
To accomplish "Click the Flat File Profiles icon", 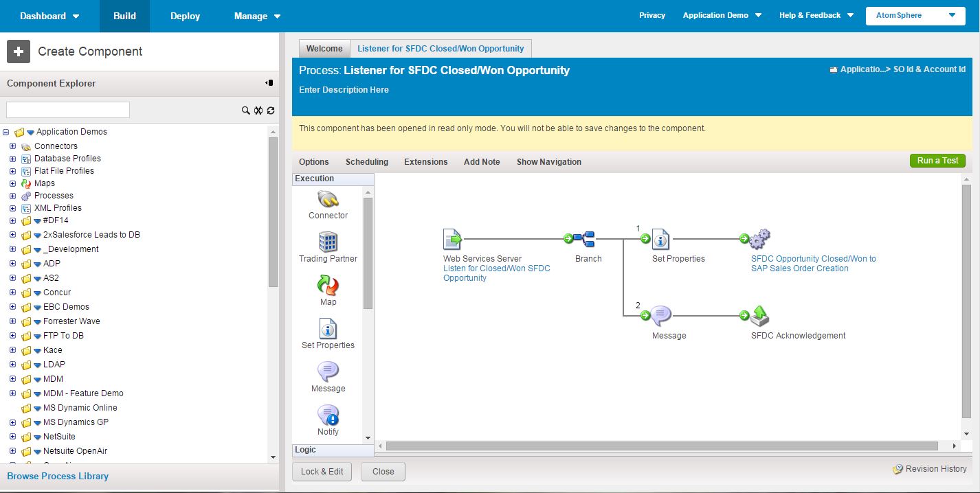I will [x=26, y=171].
